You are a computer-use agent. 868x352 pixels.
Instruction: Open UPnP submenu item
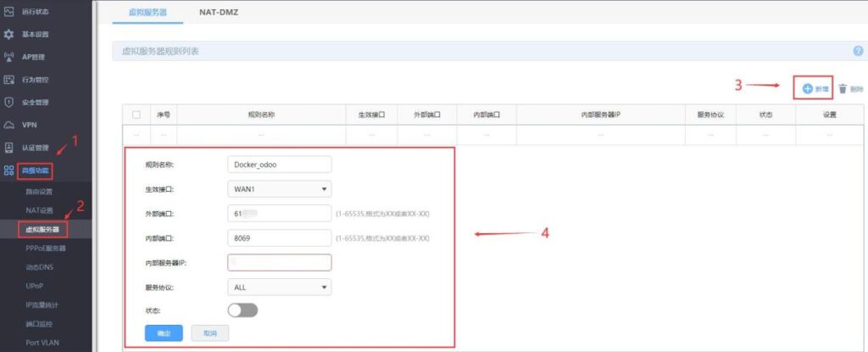[34, 286]
